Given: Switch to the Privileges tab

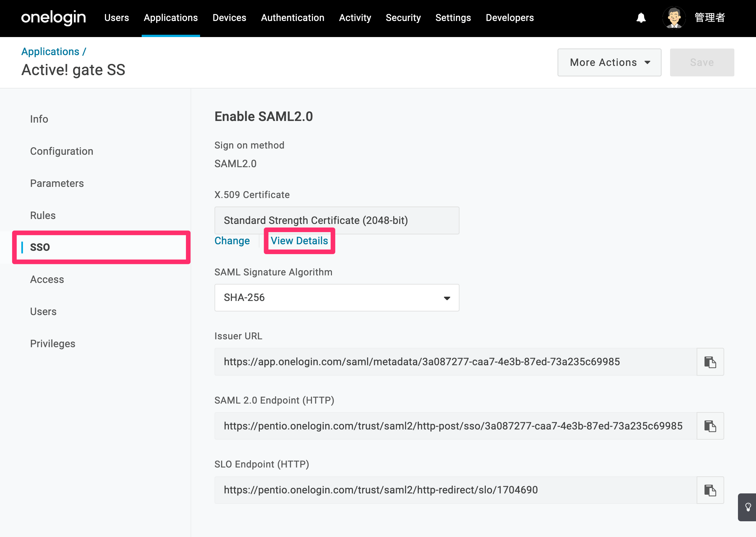Looking at the screenshot, I should [x=52, y=344].
